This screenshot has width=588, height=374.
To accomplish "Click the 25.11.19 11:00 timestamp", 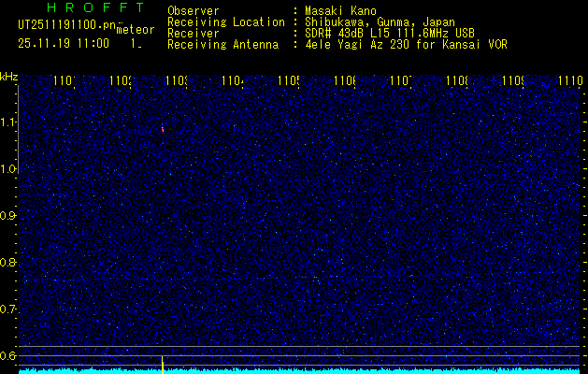I will pyautogui.click(x=63, y=43).
